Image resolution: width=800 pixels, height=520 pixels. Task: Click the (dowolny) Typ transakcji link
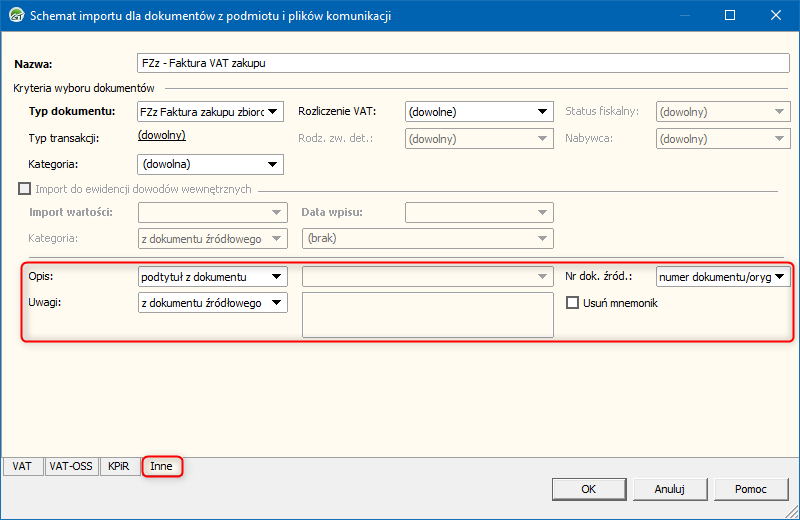[161, 136]
